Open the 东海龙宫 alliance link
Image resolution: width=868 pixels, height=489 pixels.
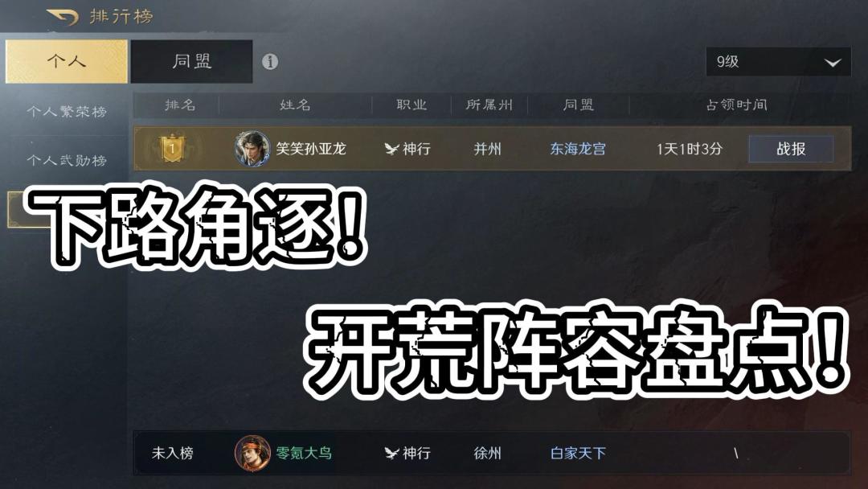pyautogui.click(x=578, y=149)
